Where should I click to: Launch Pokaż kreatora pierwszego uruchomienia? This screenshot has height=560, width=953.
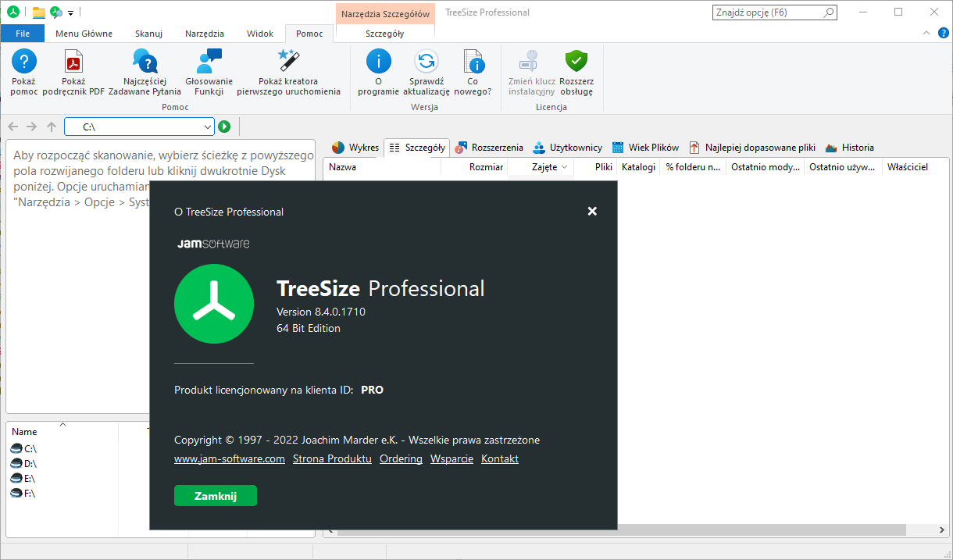pyautogui.click(x=289, y=61)
